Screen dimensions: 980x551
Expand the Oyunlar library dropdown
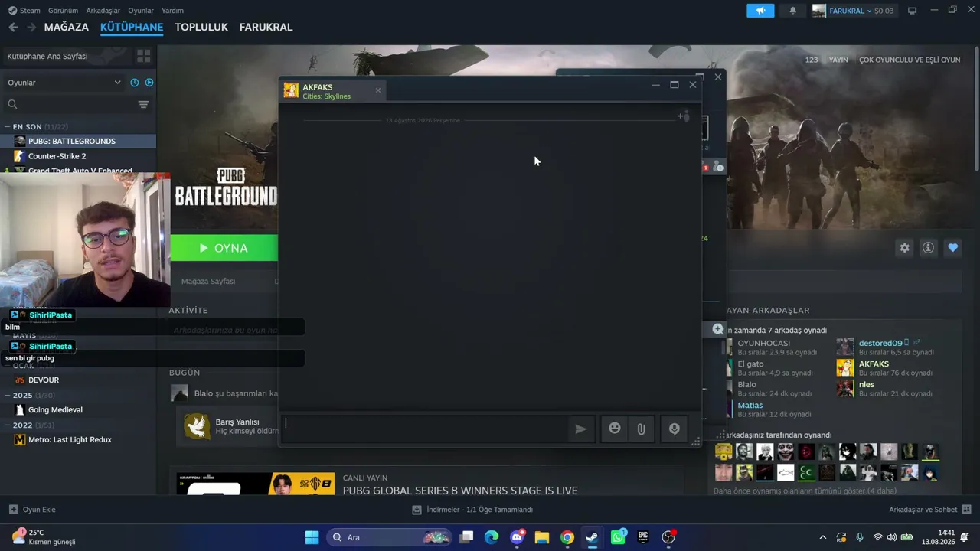64,83
